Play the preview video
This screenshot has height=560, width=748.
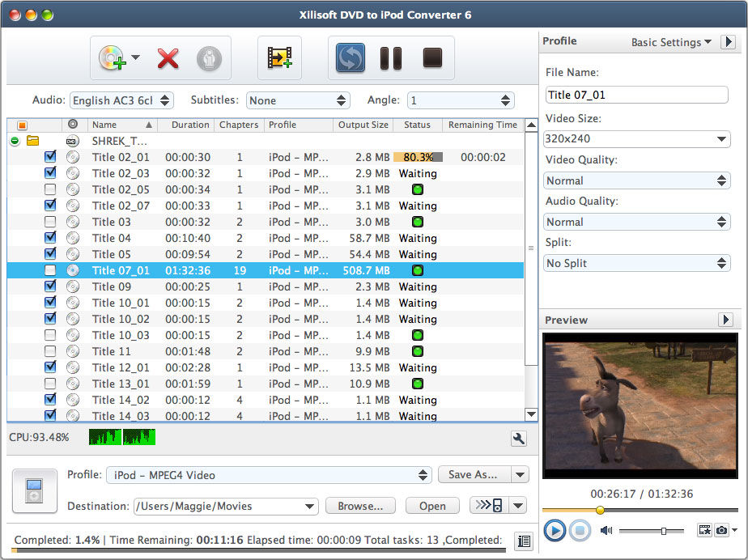(555, 530)
